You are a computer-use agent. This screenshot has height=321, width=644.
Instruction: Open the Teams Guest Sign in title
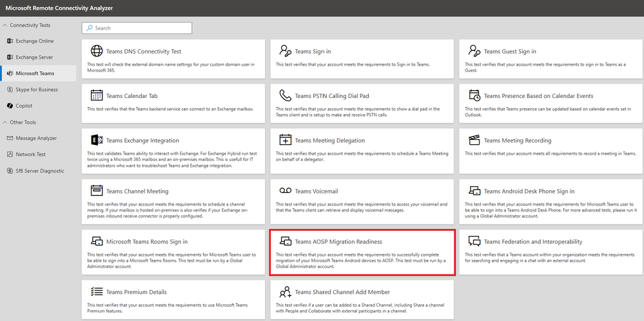coord(510,52)
